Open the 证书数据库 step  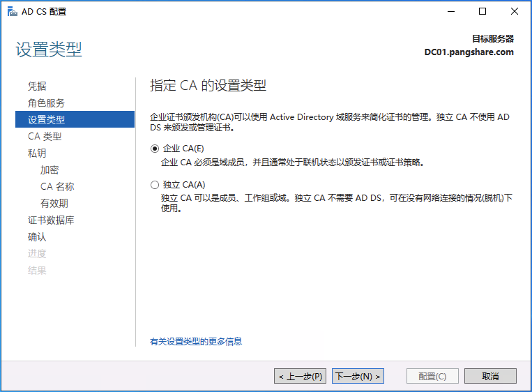(x=51, y=220)
